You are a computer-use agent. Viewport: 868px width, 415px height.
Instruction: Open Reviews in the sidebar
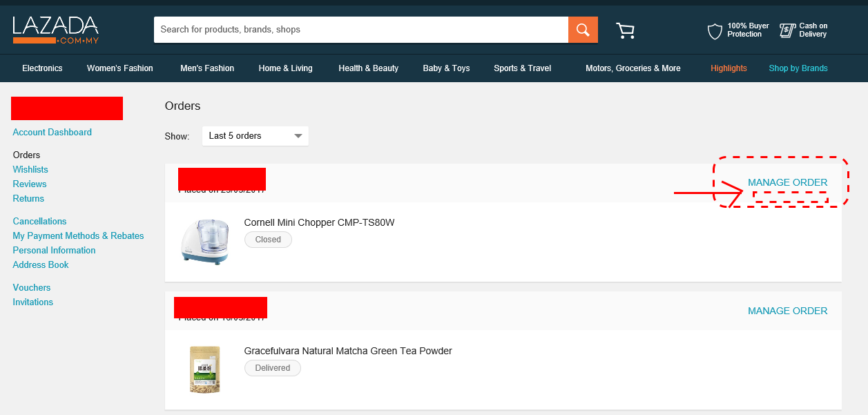[30, 184]
